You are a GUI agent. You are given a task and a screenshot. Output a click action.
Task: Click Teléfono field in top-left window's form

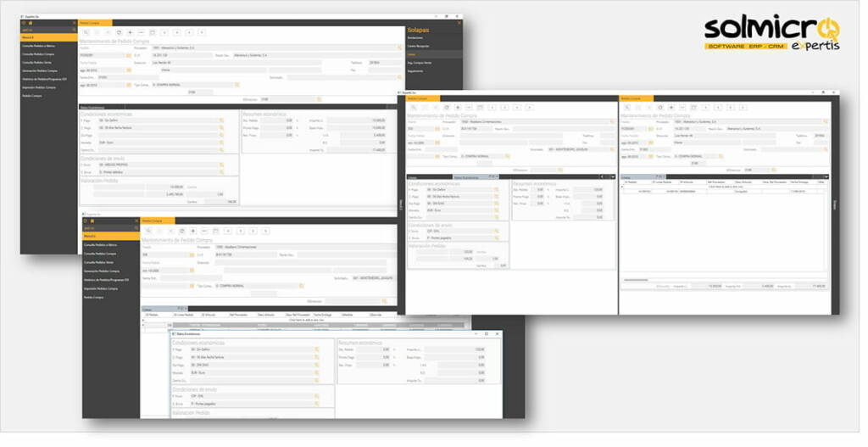point(387,63)
